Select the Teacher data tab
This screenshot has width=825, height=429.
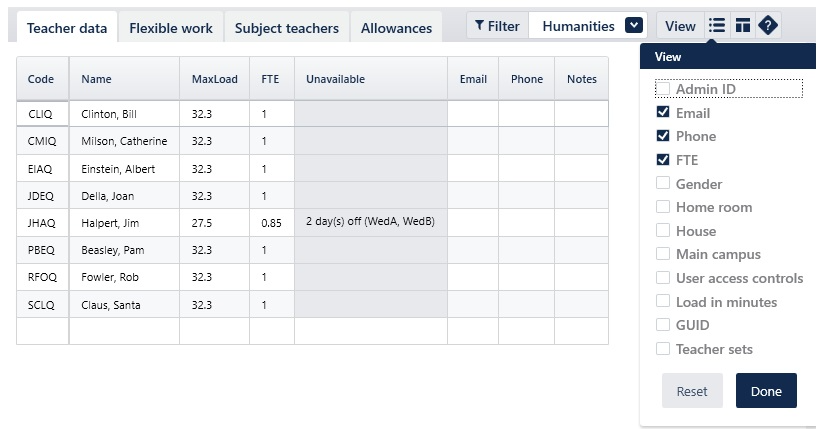pos(67,28)
